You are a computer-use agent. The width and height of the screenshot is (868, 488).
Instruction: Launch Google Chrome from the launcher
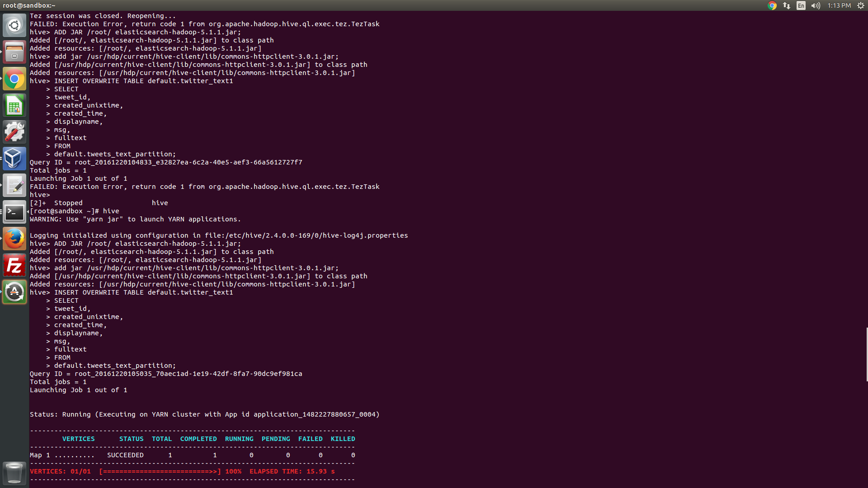click(x=14, y=78)
